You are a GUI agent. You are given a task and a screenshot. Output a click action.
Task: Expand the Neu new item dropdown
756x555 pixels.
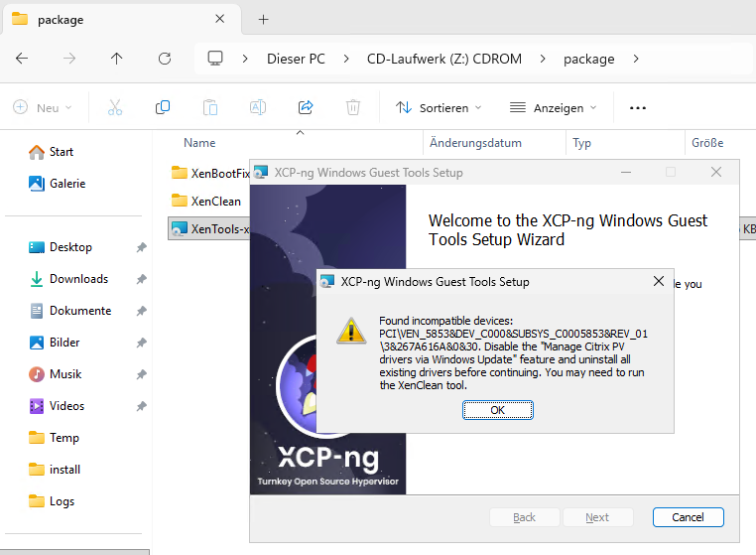(42, 107)
